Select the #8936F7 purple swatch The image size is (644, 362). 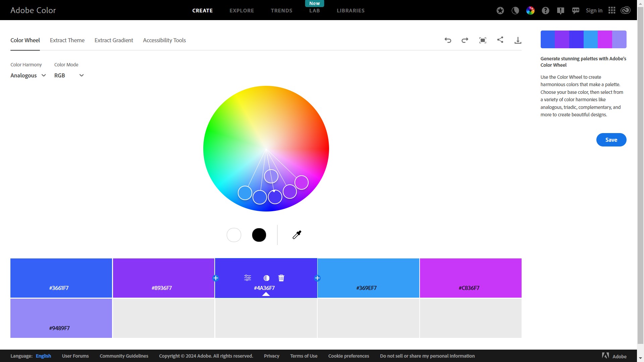tap(164, 278)
